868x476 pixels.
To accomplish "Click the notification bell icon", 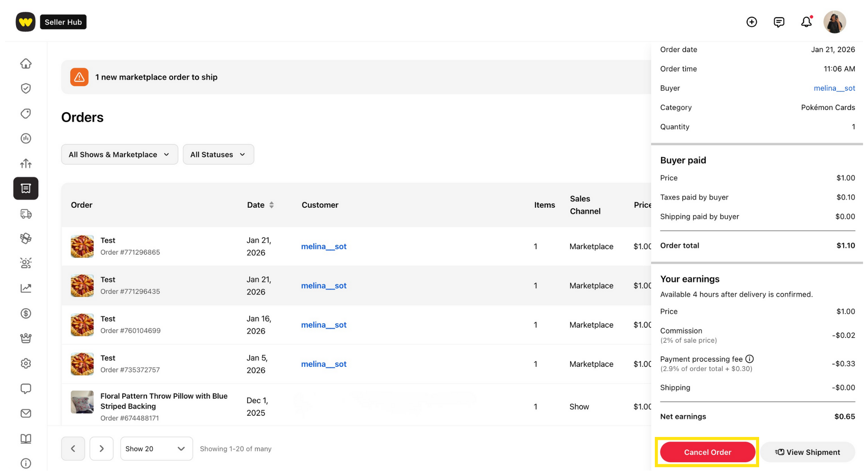I will (806, 22).
